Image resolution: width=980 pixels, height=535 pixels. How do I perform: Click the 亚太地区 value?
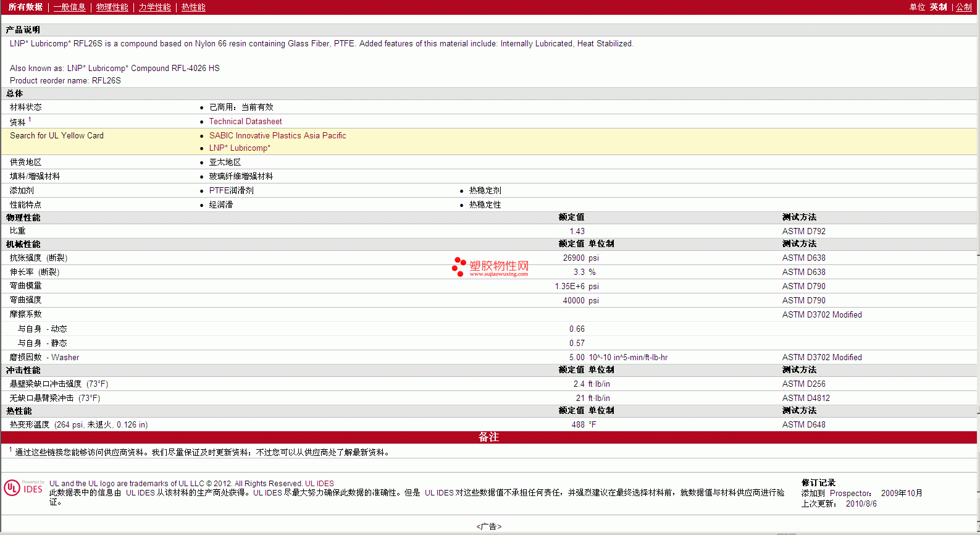pos(225,162)
